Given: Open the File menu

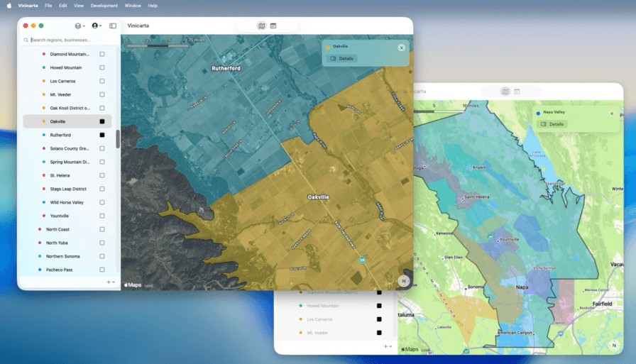Looking at the screenshot, I should pyautogui.click(x=48, y=6).
